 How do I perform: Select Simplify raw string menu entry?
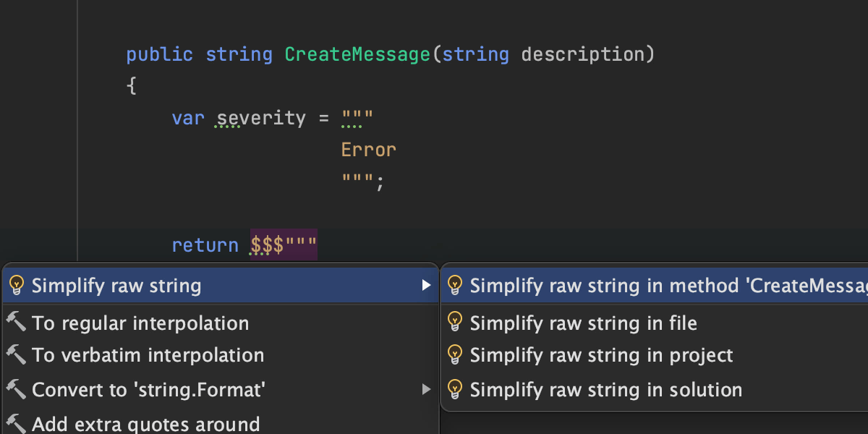pos(116,286)
